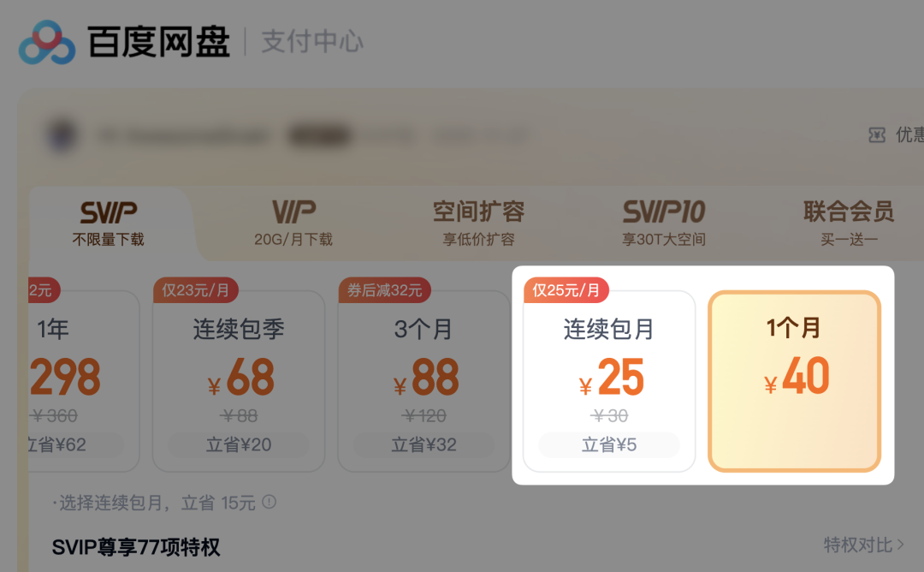924x572 pixels.
Task: Switch to the VIP 20G/月下载 tab
Action: coord(293,224)
